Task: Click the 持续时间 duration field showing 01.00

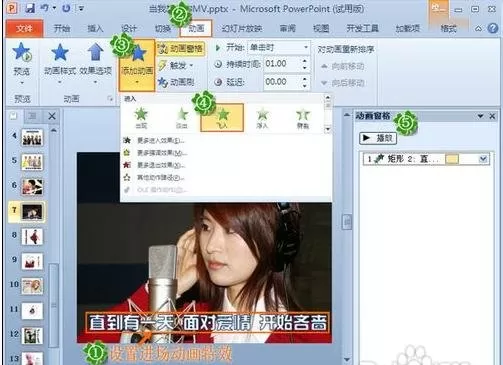Action: click(282, 64)
